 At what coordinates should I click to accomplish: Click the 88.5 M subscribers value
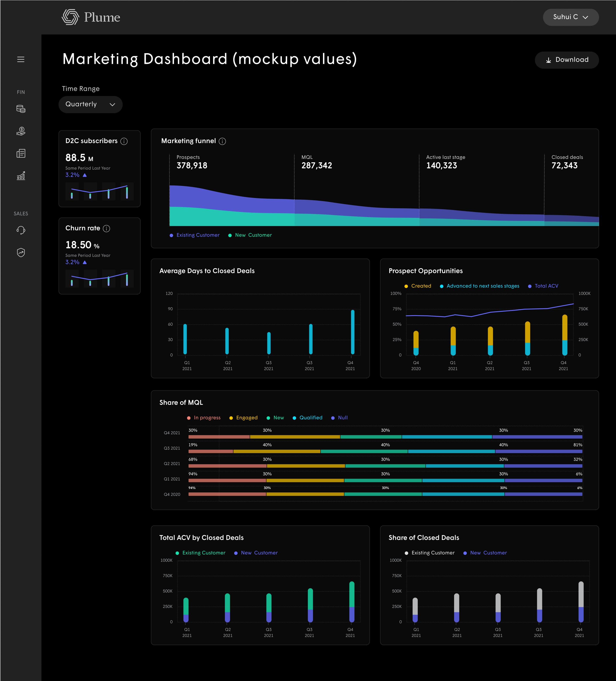click(79, 158)
